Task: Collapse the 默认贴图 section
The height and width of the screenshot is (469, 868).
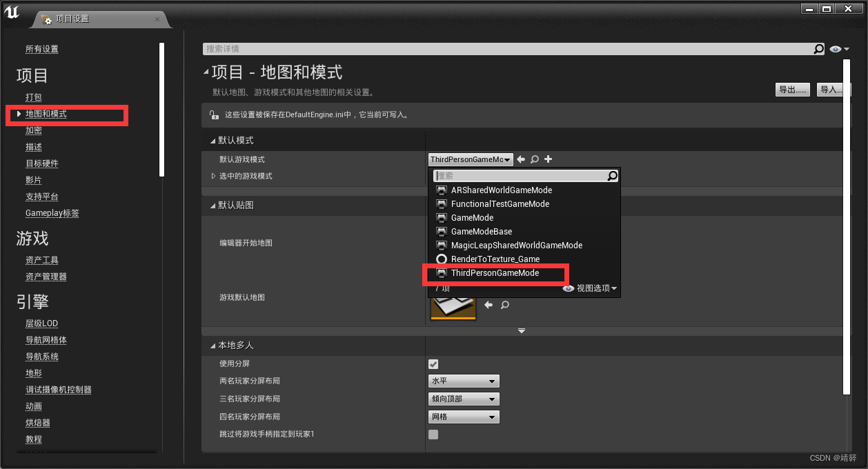Action: [x=213, y=205]
